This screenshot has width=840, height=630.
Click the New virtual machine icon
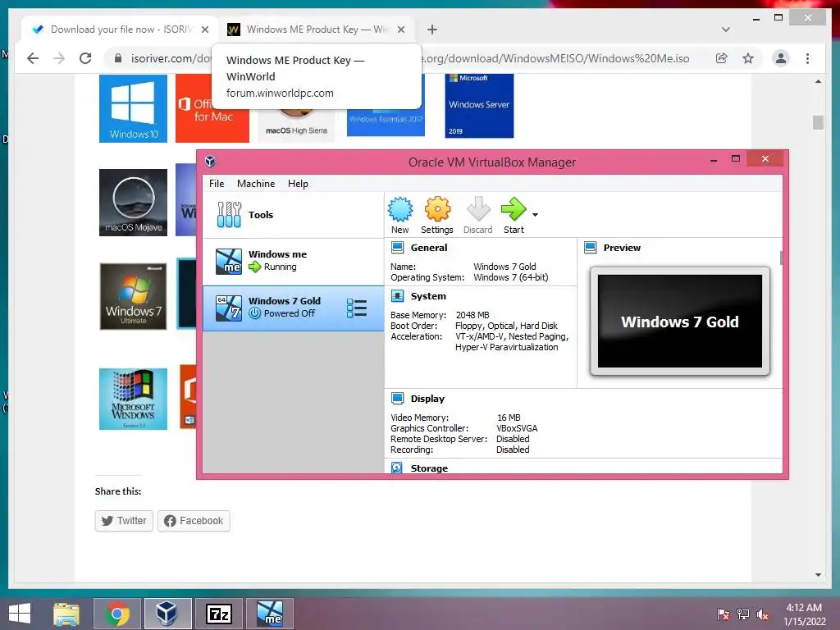pos(399,216)
